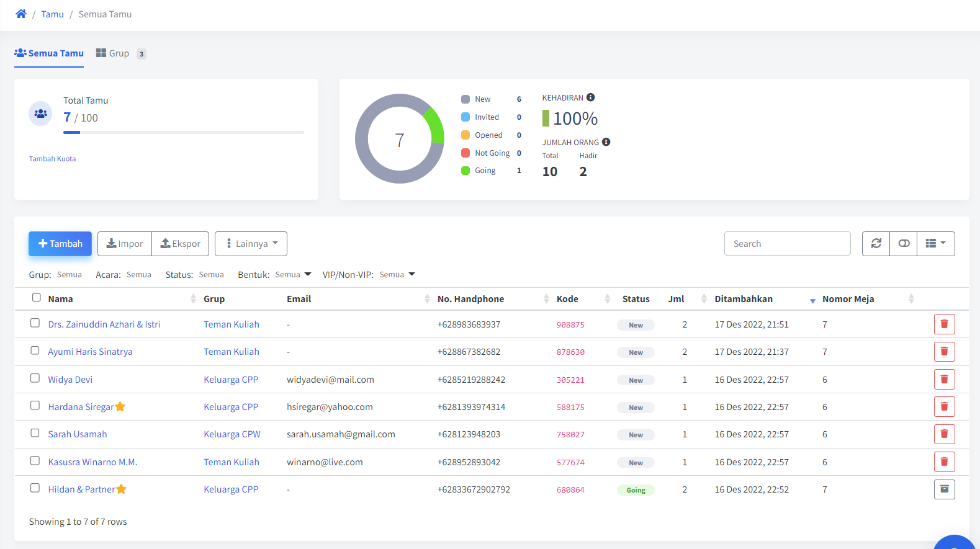Click the email widyadevi@mail.com
Screen dimensions: 980x549
330,380
